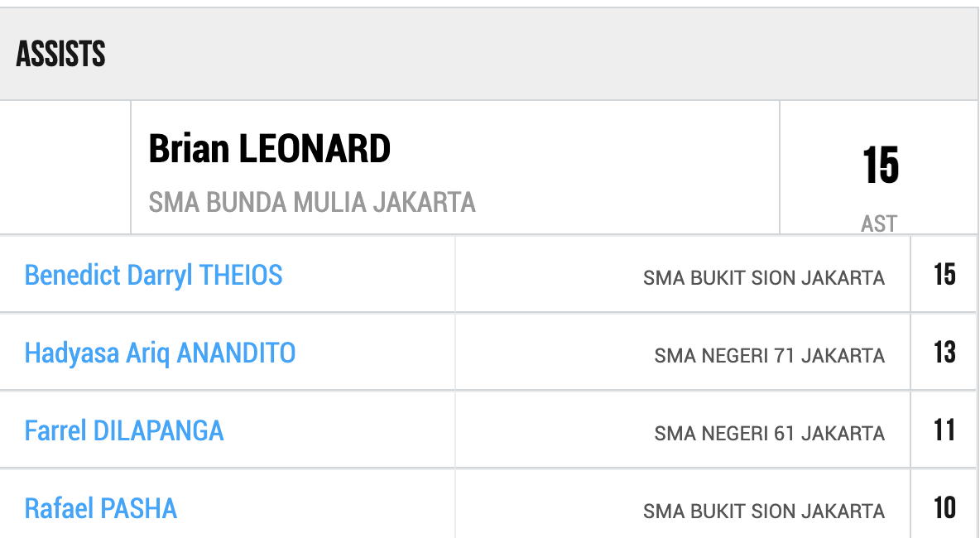Click the leader photo placeholder cell
The width and height of the screenshot is (980, 538).
65,167
